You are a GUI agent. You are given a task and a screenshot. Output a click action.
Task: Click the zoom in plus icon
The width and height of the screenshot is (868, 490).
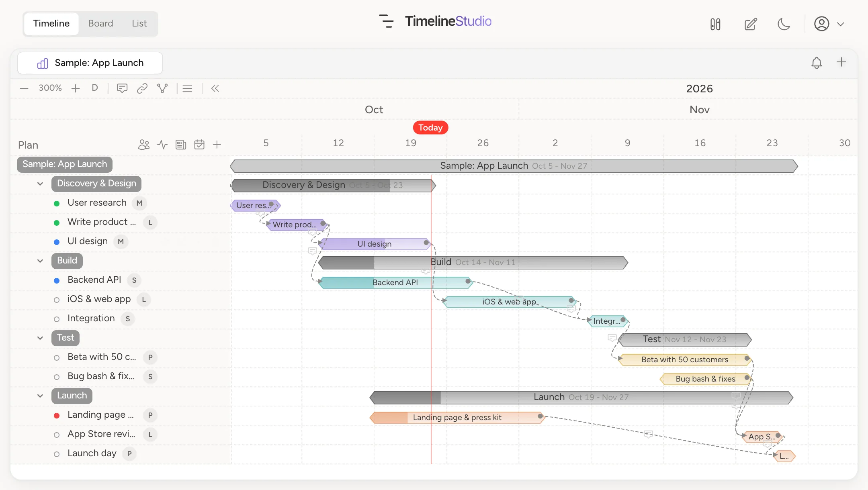pyautogui.click(x=76, y=88)
